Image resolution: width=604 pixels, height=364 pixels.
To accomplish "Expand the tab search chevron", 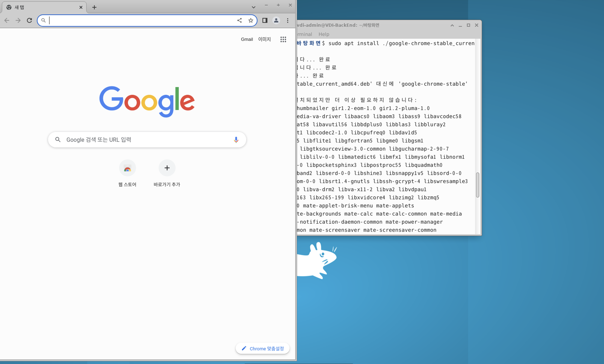I will [253, 7].
